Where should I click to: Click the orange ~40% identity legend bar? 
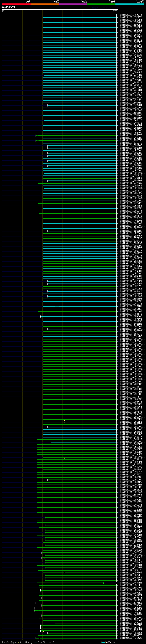coord(45,4)
